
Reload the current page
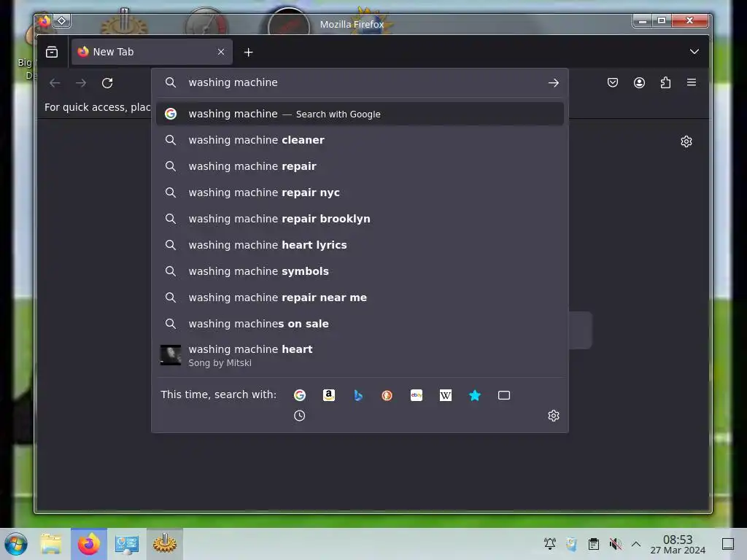pos(107,83)
